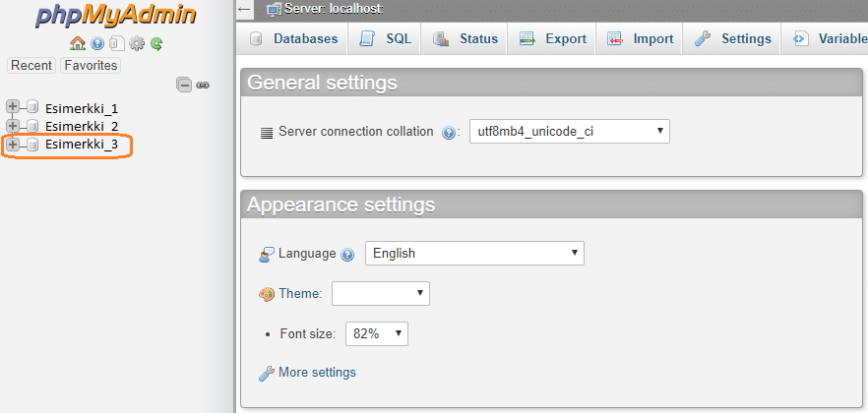Click help icon next to Server connection collation
Image resolution: width=868 pixels, height=413 pixels.
pos(449,133)
